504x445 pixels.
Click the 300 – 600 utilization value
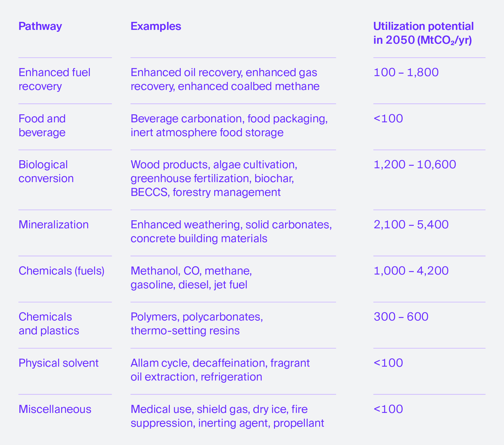[401, 317]
